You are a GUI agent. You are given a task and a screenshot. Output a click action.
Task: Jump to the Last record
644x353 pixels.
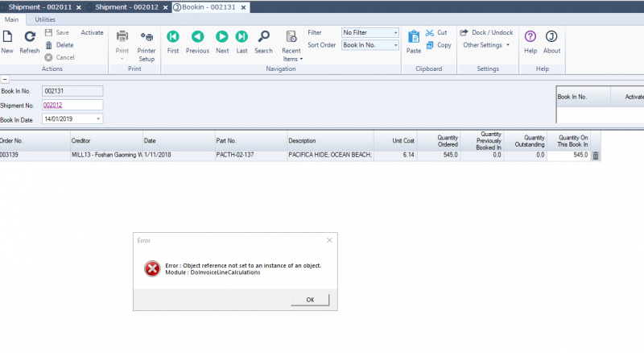pyautogui.click(x=242, y=37)
